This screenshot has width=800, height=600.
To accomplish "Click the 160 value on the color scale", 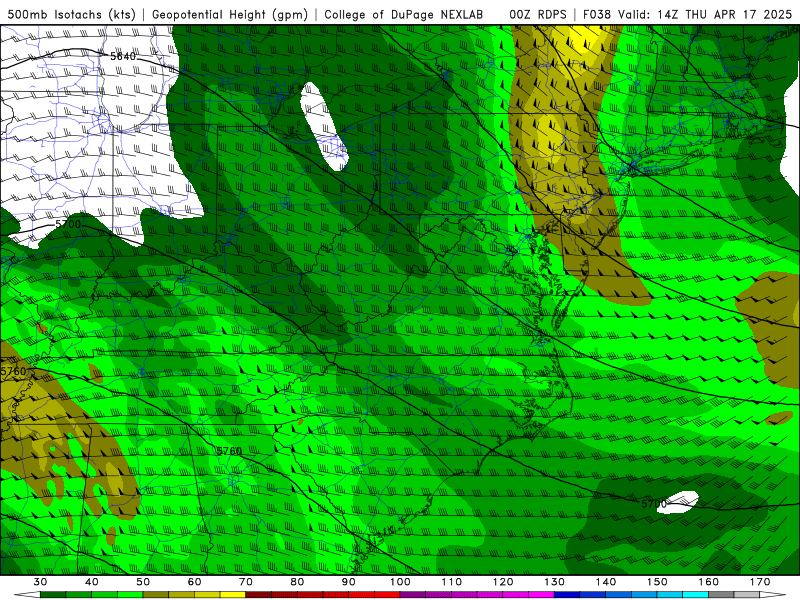I will point(709,582).
